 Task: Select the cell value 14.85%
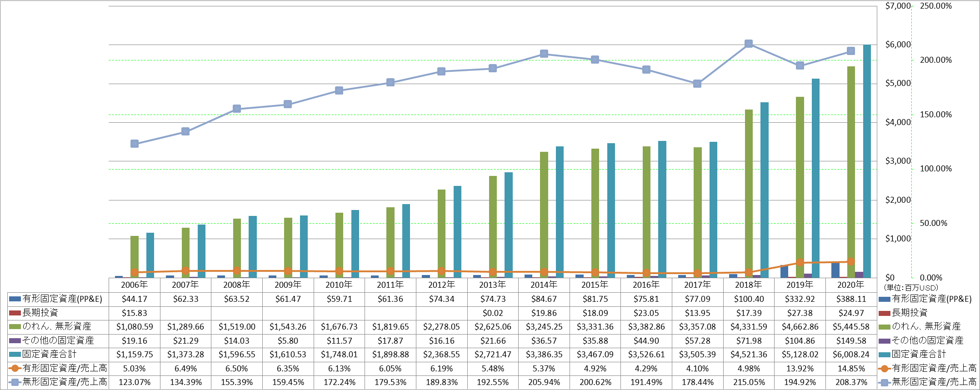pyautogui.click(x=851, y=368)
